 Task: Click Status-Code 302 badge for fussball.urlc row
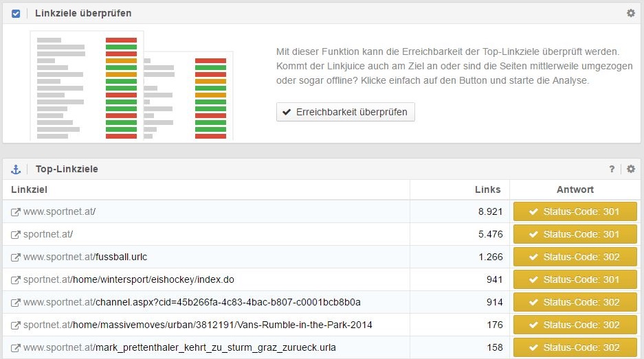[575, 257]
